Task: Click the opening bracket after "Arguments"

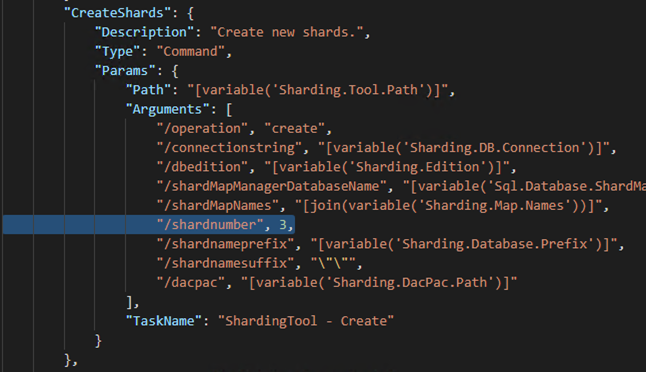Action: click(229, 109)
